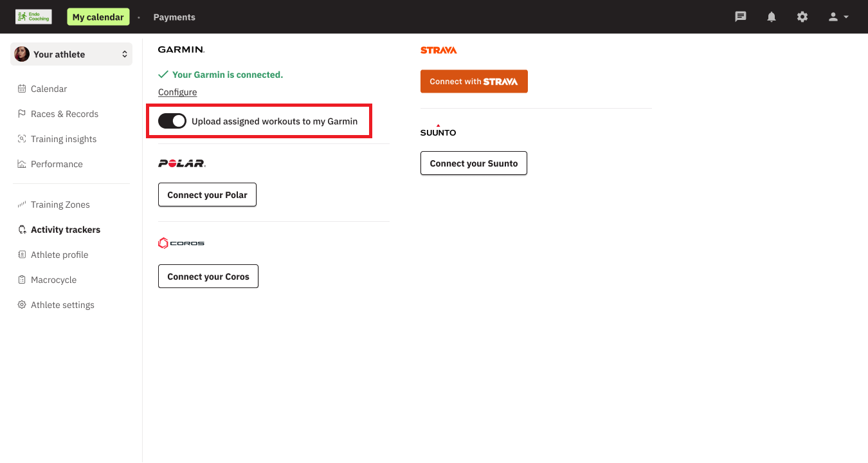Click the green Garmin connected checkmark
Viewport: 868px width, 463px height.
tap(163, 75)
